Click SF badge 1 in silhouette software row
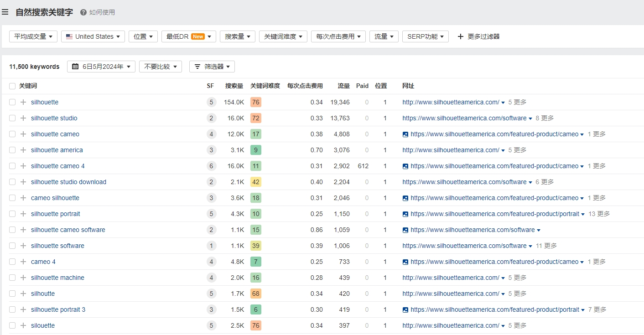This screenshot has height=335, width=644. pyautogui.click(x=211, y=246)
